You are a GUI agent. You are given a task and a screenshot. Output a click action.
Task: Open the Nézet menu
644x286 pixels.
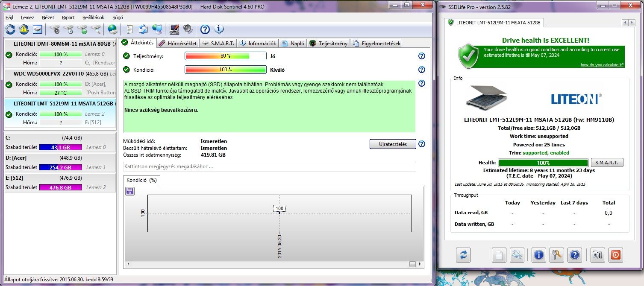click(48, 18)
